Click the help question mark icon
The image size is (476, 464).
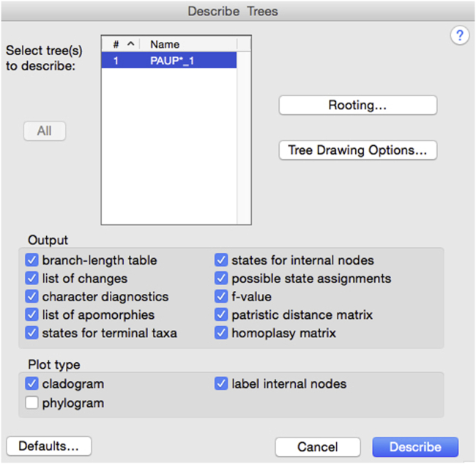click(459, 36)
